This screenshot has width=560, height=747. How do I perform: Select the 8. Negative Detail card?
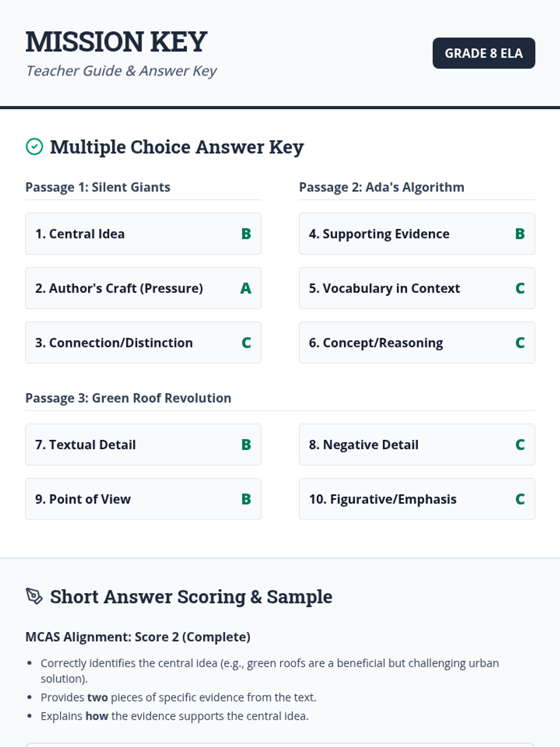coord(417,444)
